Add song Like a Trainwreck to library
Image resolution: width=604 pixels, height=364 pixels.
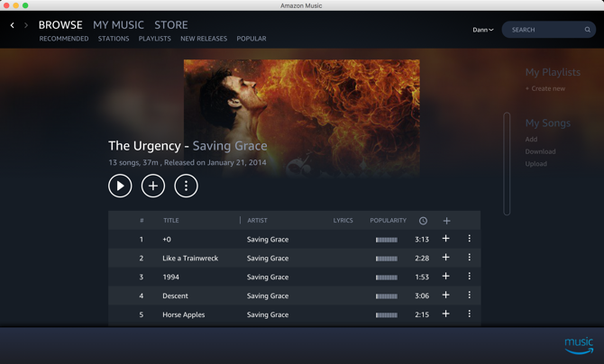[x=445, y=258]
